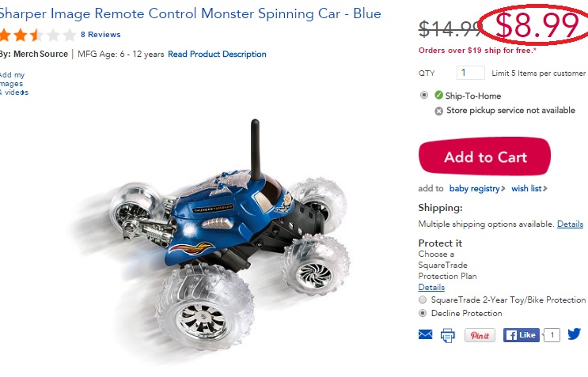Click the Twitter bird icon

pos(574,334)
